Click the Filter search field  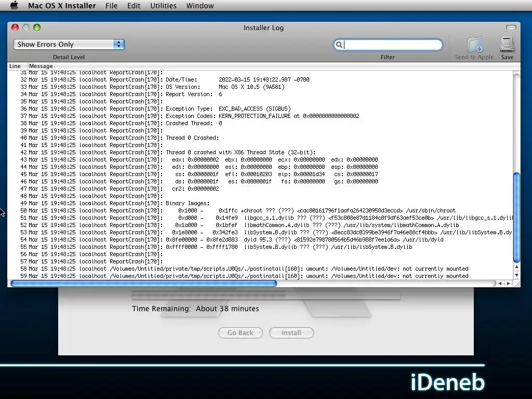click(x=388, y=45)
